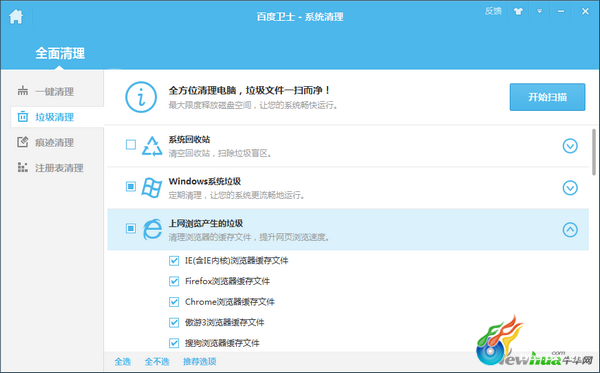The height and width of the screenshot is (373, 600).
Task: Uncheck Chrome浏览器缓存文件
Action: click(x=174, y=302)
